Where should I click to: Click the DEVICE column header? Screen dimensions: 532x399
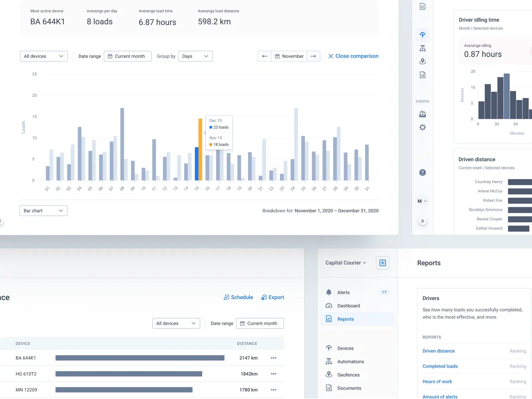click(x=23, y=344)
